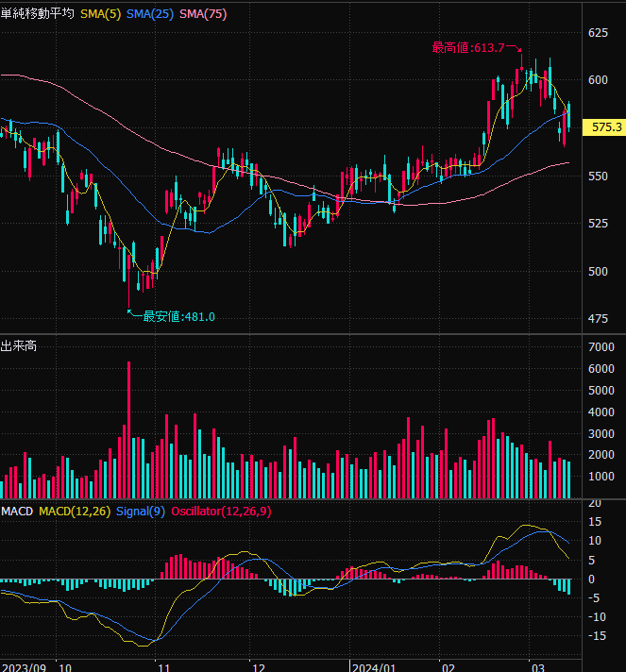Click the 2024/01 date axis label

(x=374, y=667)
